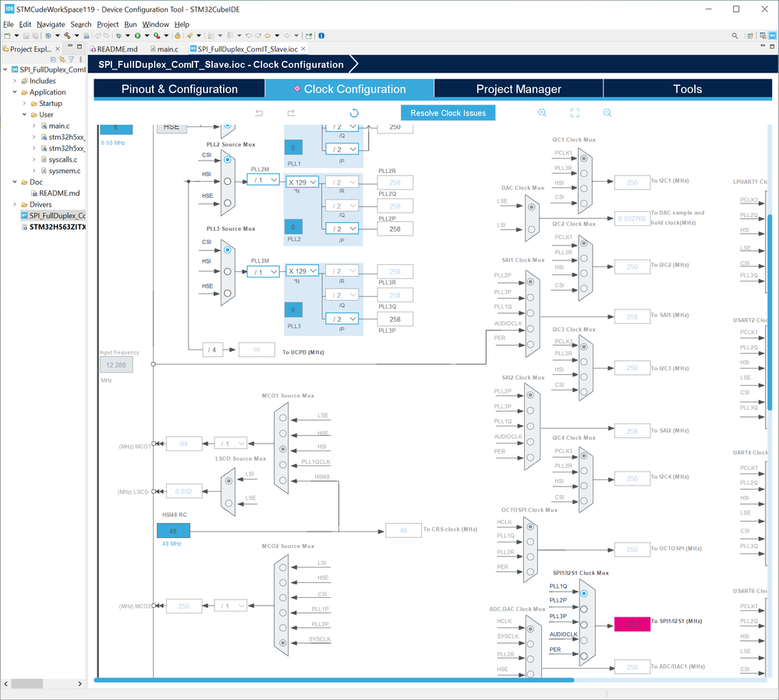Switch to Pinout & Configuration tab
The width and height of the screenshot is (779, 700).
tap(179, 89)
